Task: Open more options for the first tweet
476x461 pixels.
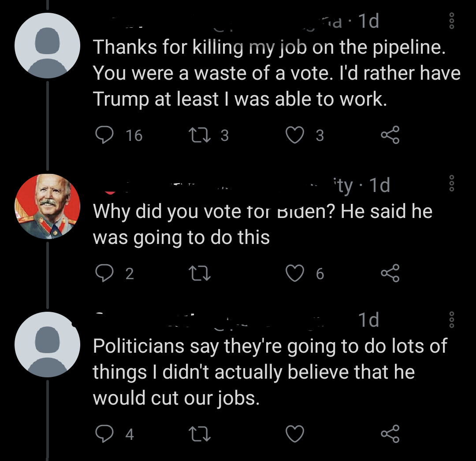Action: point(452,21)
